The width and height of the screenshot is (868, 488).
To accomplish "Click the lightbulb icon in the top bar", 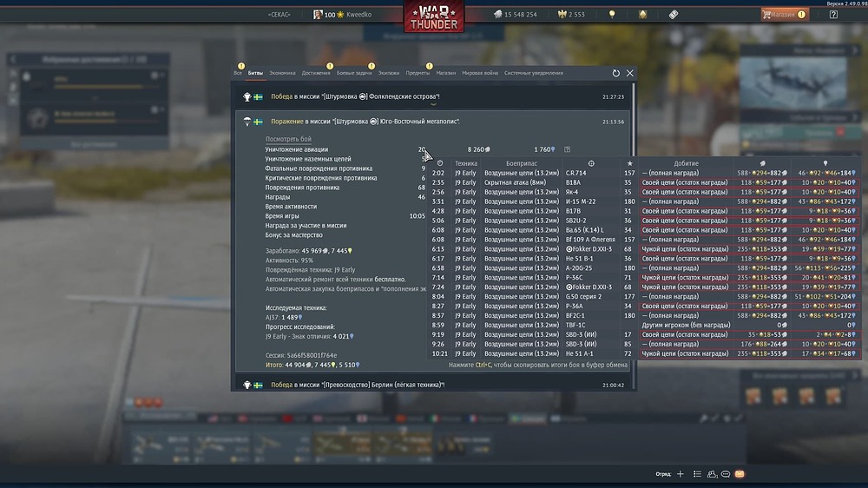I will click(x=612, y=15).
